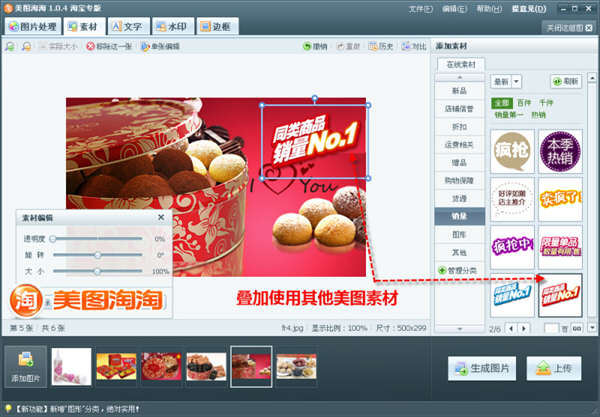Go to previous material page
The height and width of the screenshot is (417, 600).
[x=511, y=329]
